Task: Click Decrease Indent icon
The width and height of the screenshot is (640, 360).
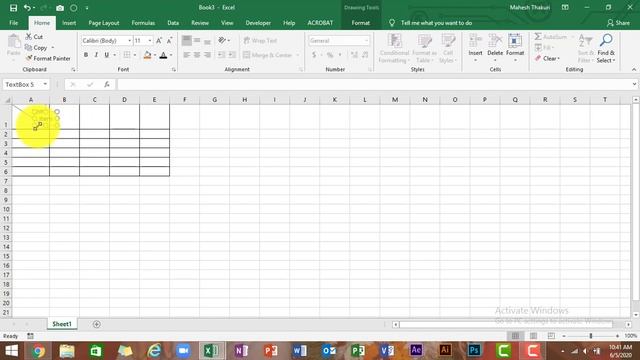Action: point(221,55)
